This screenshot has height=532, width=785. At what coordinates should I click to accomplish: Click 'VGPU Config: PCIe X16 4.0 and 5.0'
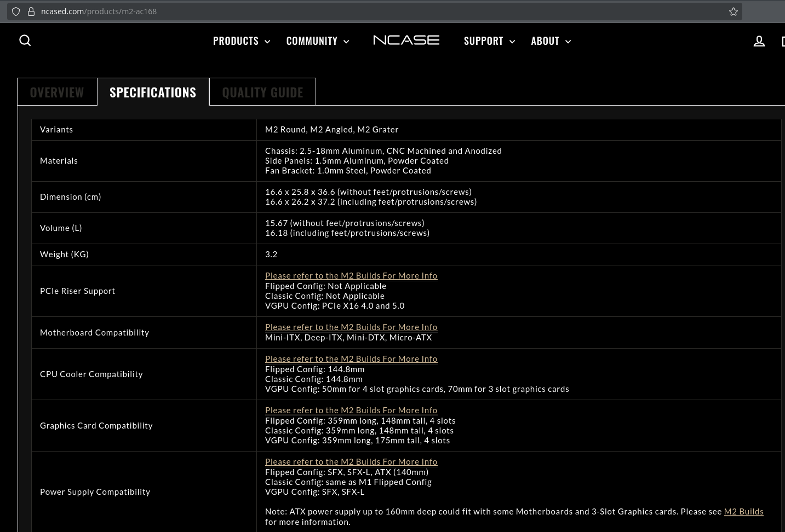pyautogui.click(x=335, y=306)
